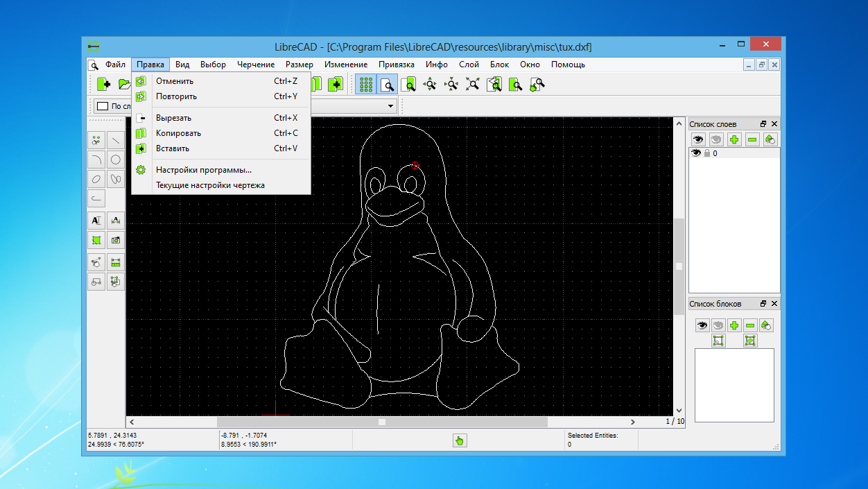Select the Insert Image camera tool
Image resolution: width=868 pixels, height=489 pixels.
click(x=116, y=240)
